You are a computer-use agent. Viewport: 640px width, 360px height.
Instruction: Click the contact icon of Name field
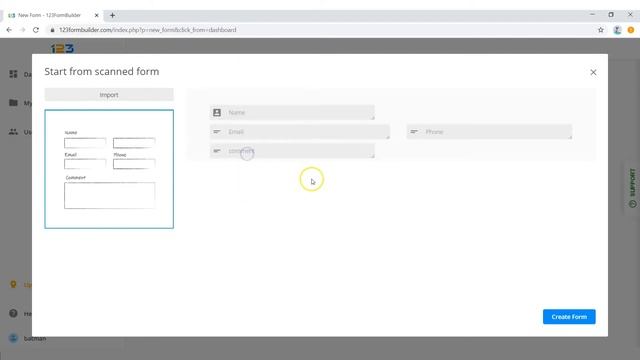217,113
